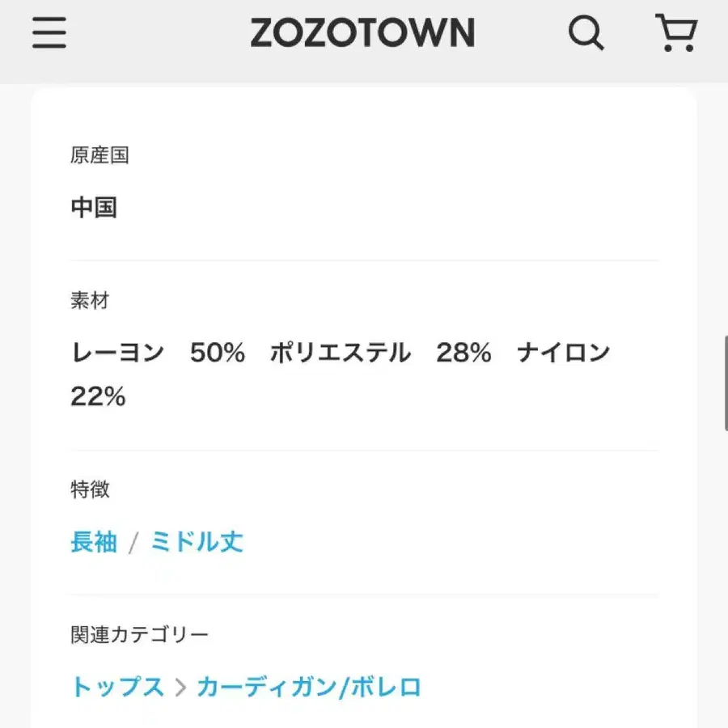Open the ミドル丈 feature link
This screenshot has height=728, width=728.
pos(197,542)
